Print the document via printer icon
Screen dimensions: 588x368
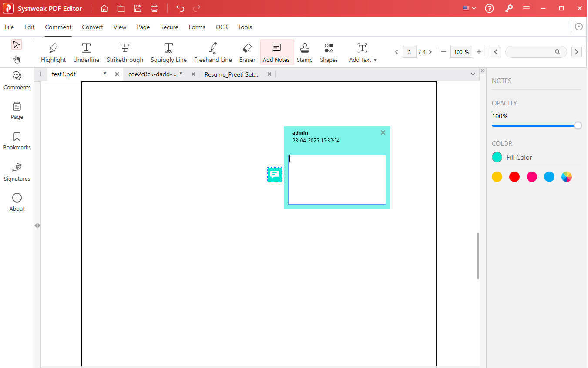(x=154, y=8)
